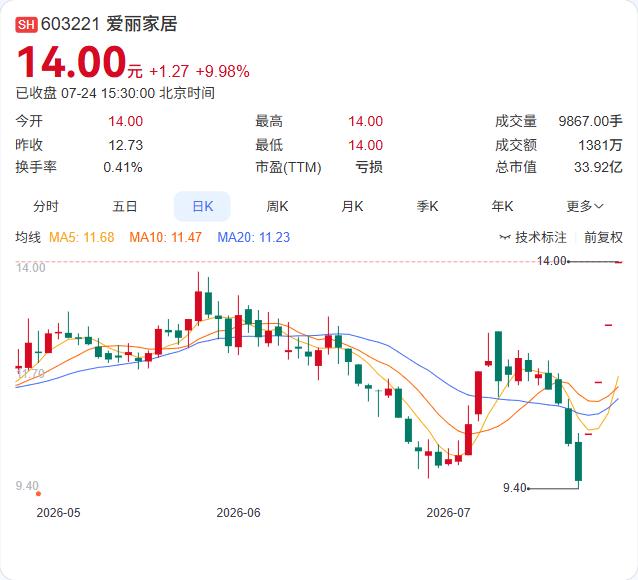This screenshot has width=638, height=580.
Task: Click the MA20: 11.23 indicator label
Action: tap(253, 237)
